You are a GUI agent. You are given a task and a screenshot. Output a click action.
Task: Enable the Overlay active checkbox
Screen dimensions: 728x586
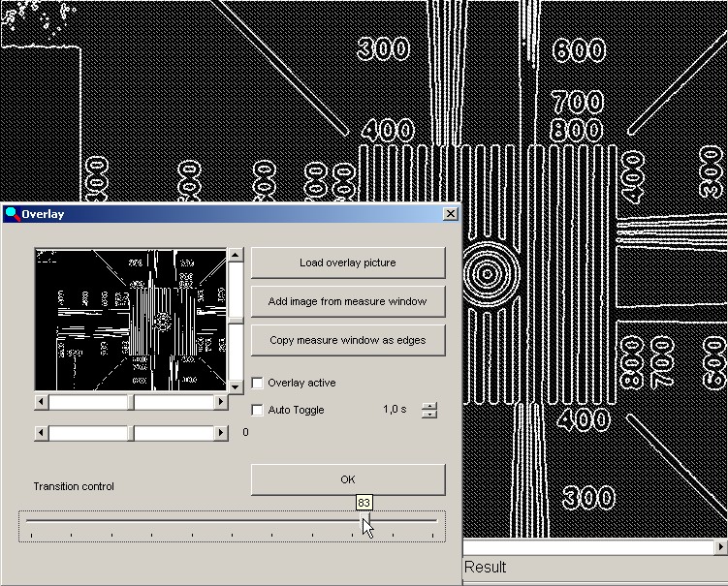coord(258,383)
